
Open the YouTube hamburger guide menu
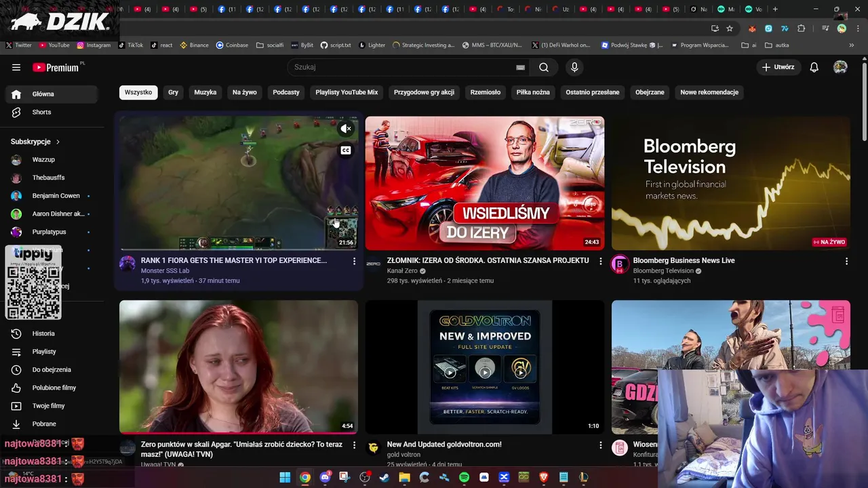pos(16,67)
